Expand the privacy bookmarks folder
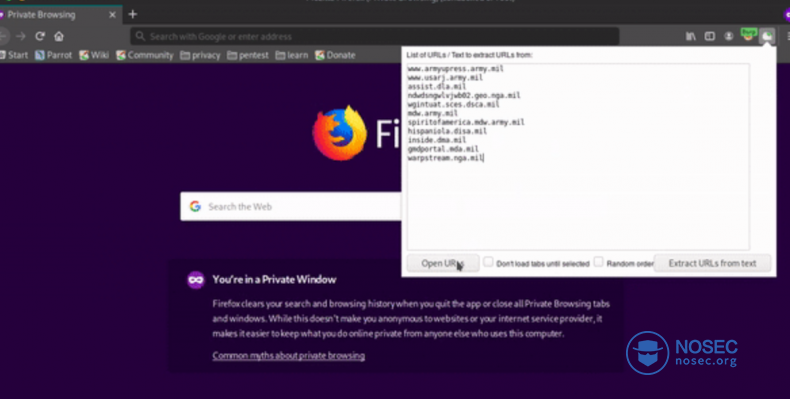 tap(201, 55)
